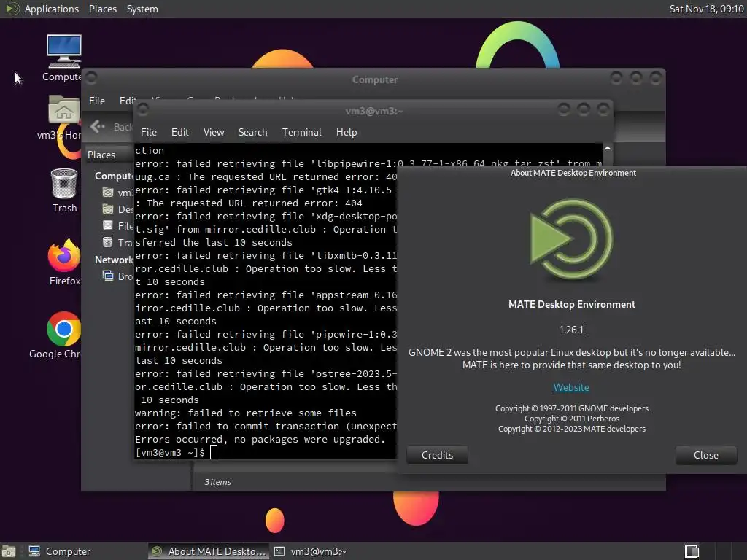Select the Desktop folder icon in Places sidebar
The width and height of the screenshot is (747, 560).
pos(108,209)
